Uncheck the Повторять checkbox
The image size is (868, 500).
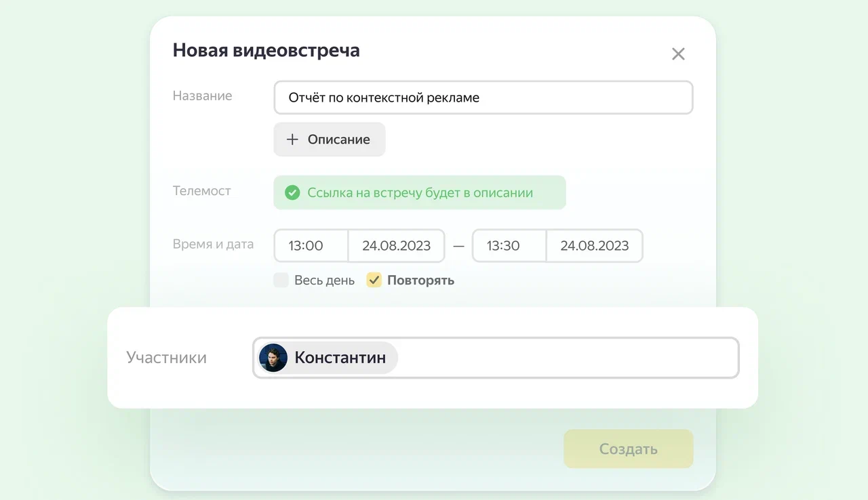coord(374,280)
